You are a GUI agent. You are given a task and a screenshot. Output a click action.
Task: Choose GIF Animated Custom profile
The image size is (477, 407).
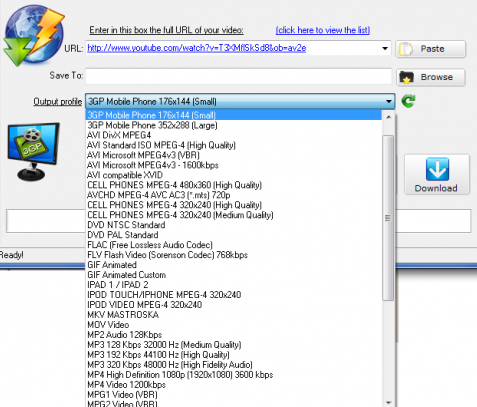tap(234, 275)
